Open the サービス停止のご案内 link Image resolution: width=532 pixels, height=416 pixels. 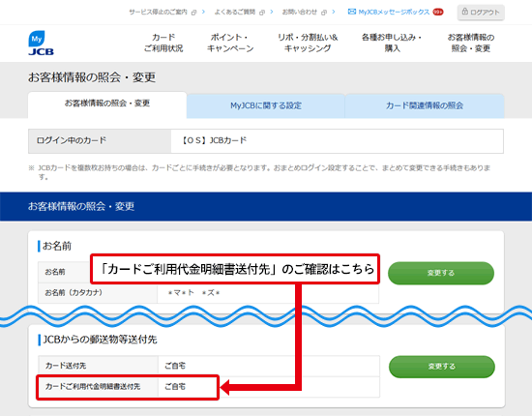[x=158, y=12]
